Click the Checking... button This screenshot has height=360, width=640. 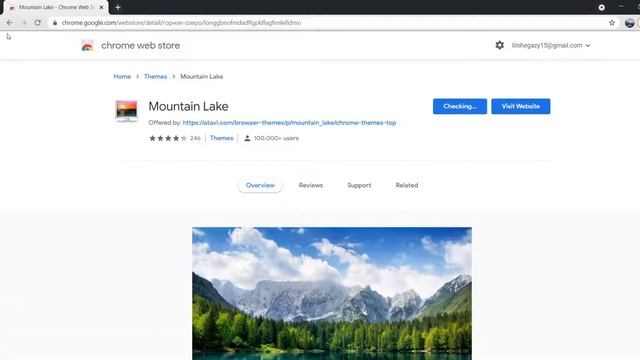click(460, 106)
